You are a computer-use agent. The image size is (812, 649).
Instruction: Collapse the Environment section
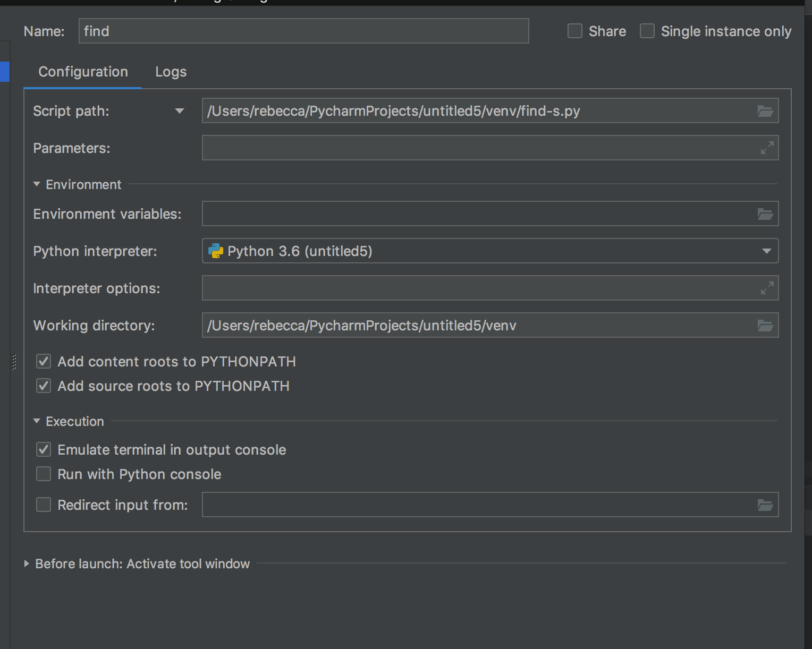click(37, 184)
